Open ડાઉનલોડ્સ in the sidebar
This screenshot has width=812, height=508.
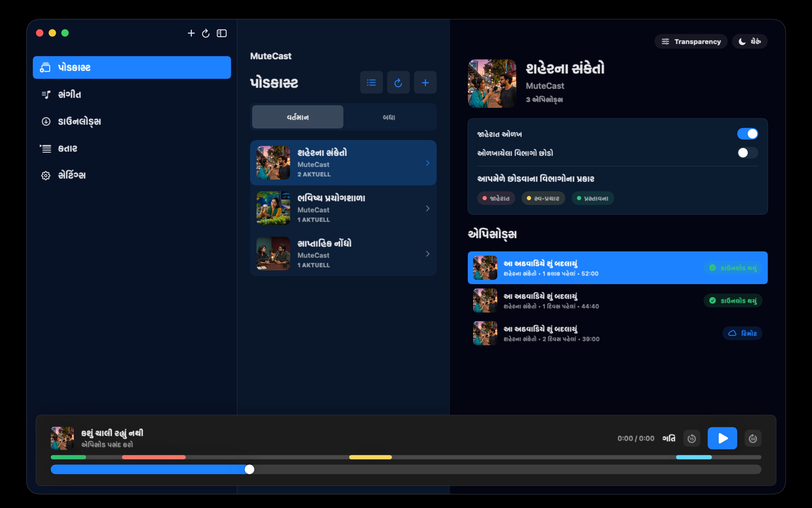click(x=132, y=121)
